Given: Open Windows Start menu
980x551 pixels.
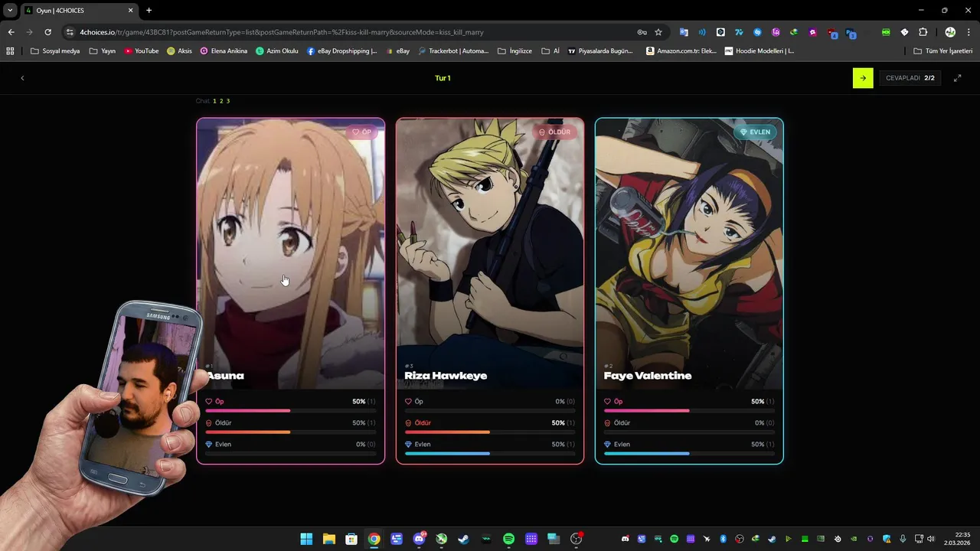Looking at the screenshot, I should [306, 539].
